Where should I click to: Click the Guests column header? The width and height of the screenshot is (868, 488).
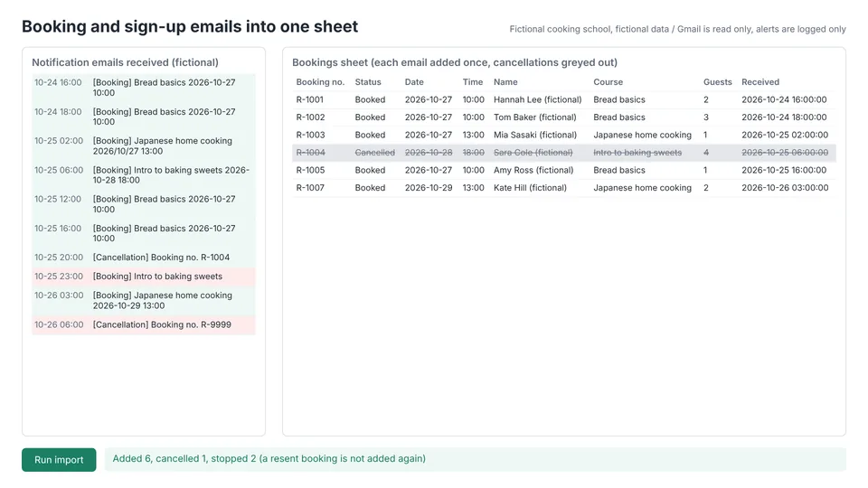point(717,82)
